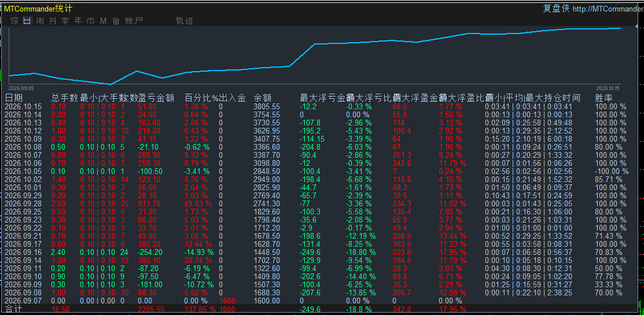This screenshot has height=315, width=644.
Task: Open the 周 weekly statistics tab
Action: [x=40, y=21]
